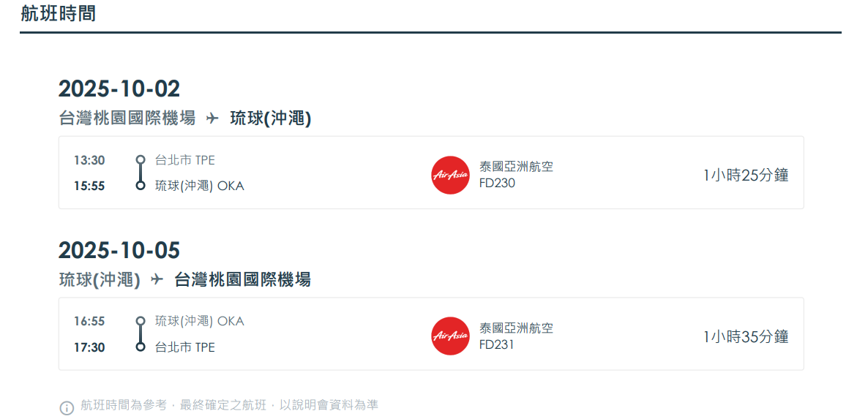Click the 航班時間 section heading
Image resolution: width=868 pixels, height=419 pixels.
pyautogui.click(x=58, y=13)
